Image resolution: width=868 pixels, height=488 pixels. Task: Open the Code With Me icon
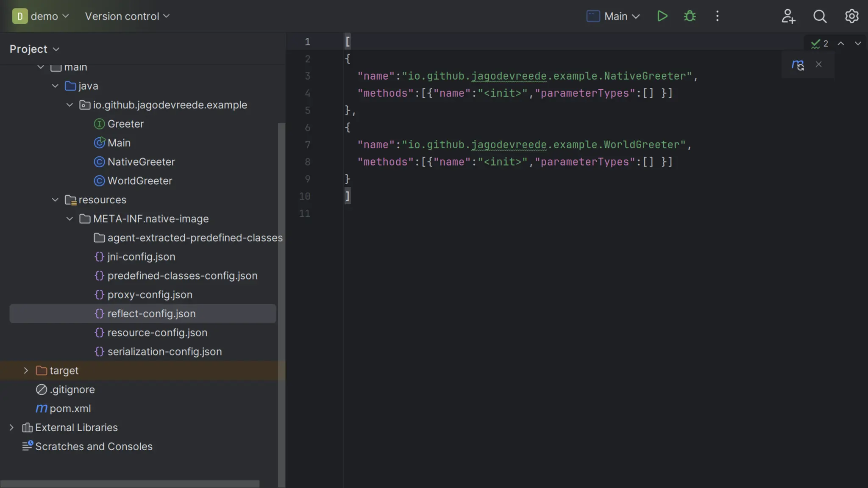click(x=788, y=16)
